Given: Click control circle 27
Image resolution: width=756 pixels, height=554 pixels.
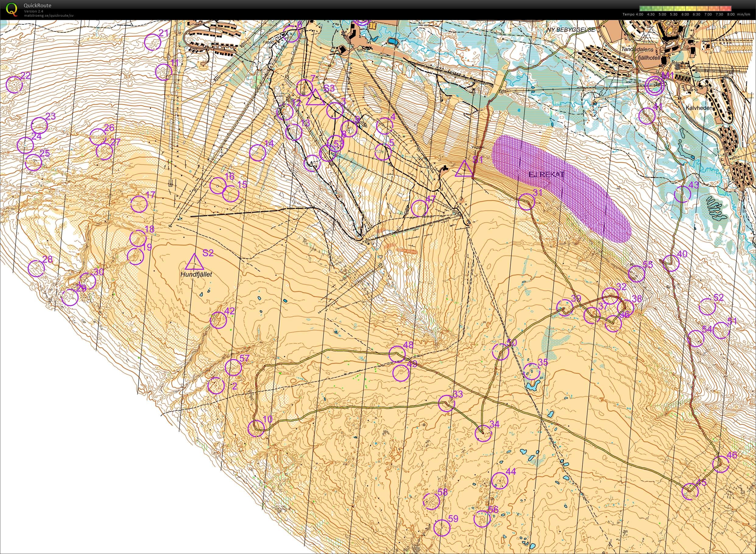Looking at the screenshot, I should coord(104,151).
